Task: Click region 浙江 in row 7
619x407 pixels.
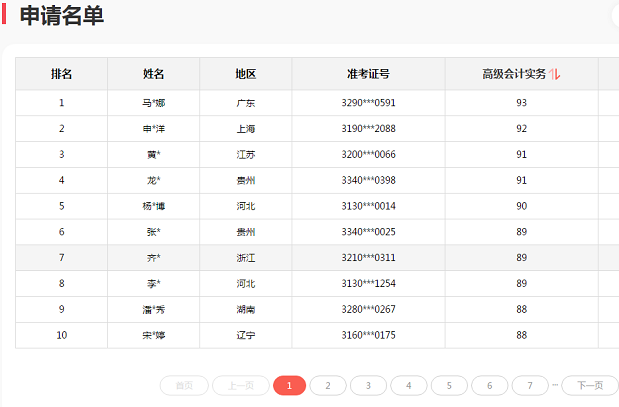Action: 246,258
